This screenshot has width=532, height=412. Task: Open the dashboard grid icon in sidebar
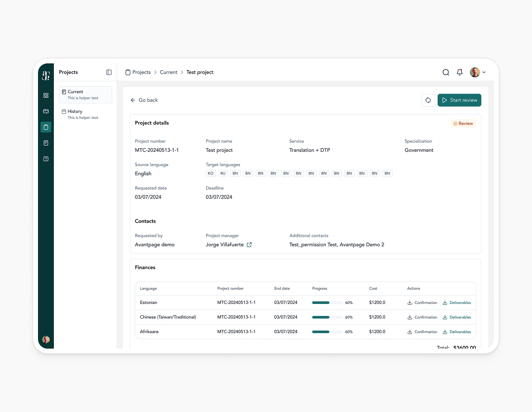pyautogui.click(x=46, y=95)
